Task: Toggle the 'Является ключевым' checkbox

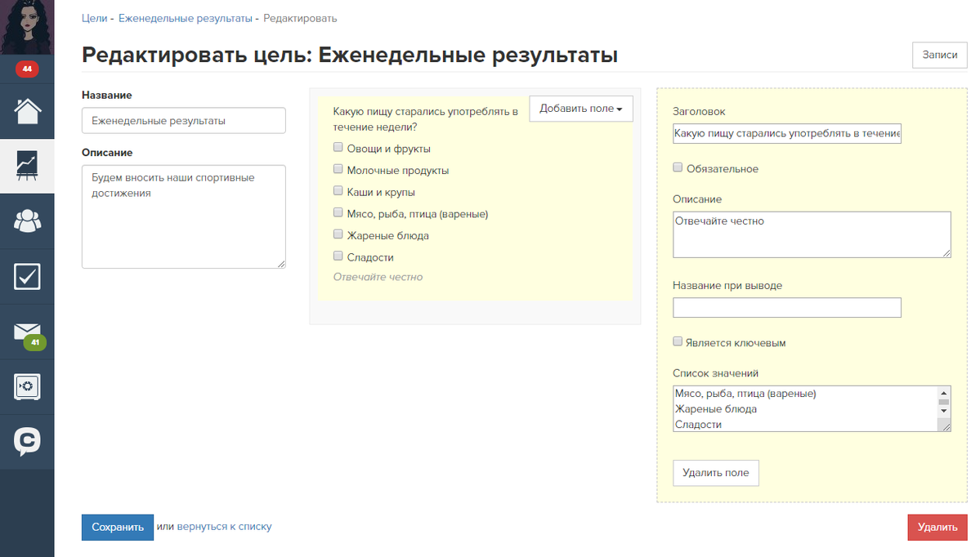Action: pos(678,341)
